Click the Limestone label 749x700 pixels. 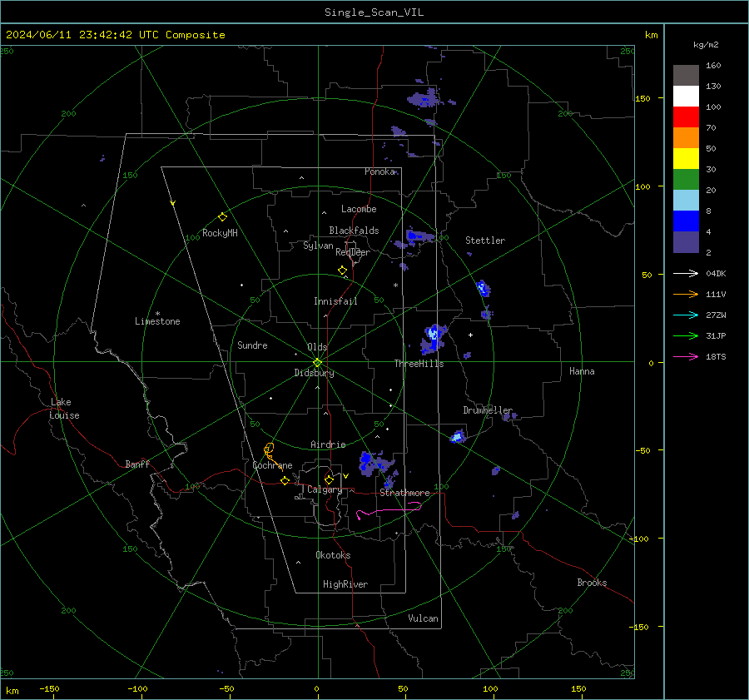pos(157,321)
